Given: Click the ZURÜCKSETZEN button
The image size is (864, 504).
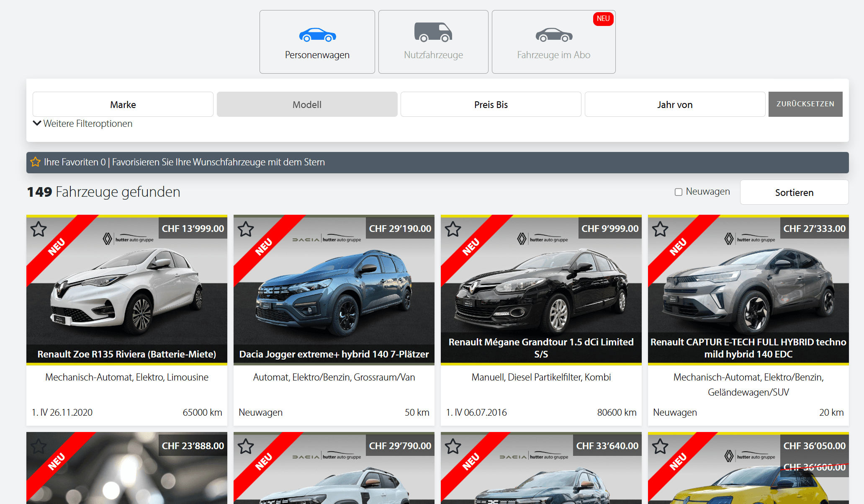Looking at the screenshot, I should pyautogui.click(x=805, y=104).
